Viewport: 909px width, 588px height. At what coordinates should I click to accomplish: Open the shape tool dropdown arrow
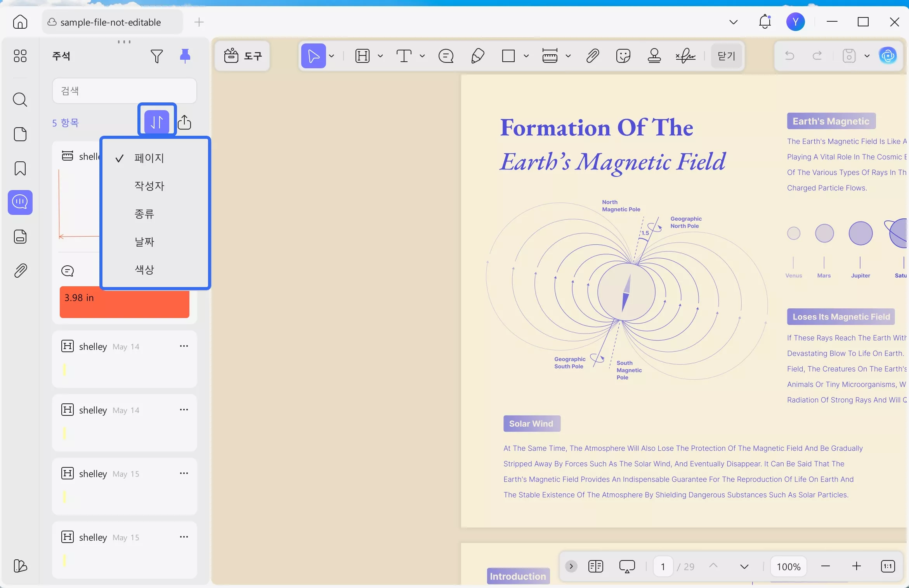coord(526,56)
